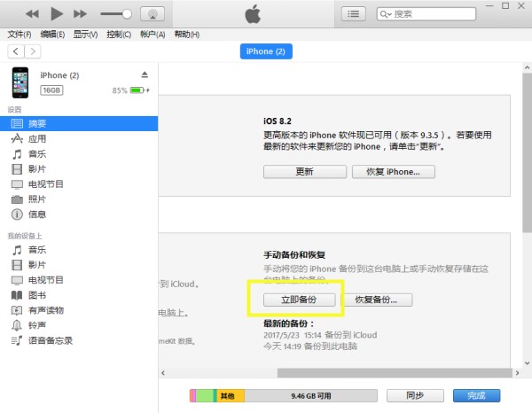532x413 pixels.
Task: Go back with the left arrow
Action: (x=16, y=51)
